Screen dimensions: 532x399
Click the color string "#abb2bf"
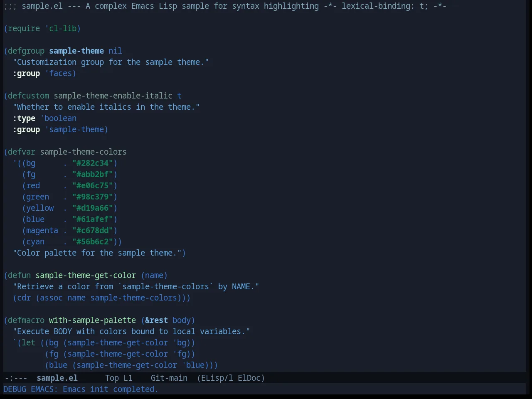(93, 174)
